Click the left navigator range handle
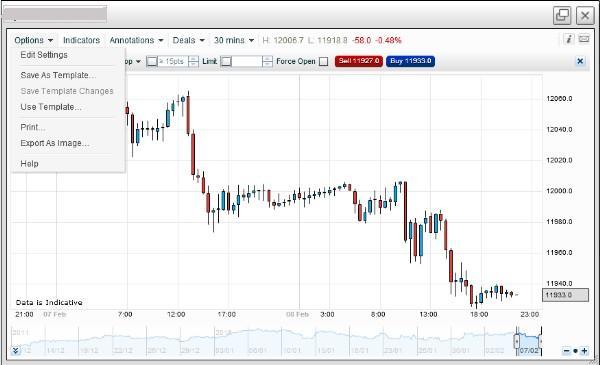 pos(517,340)
